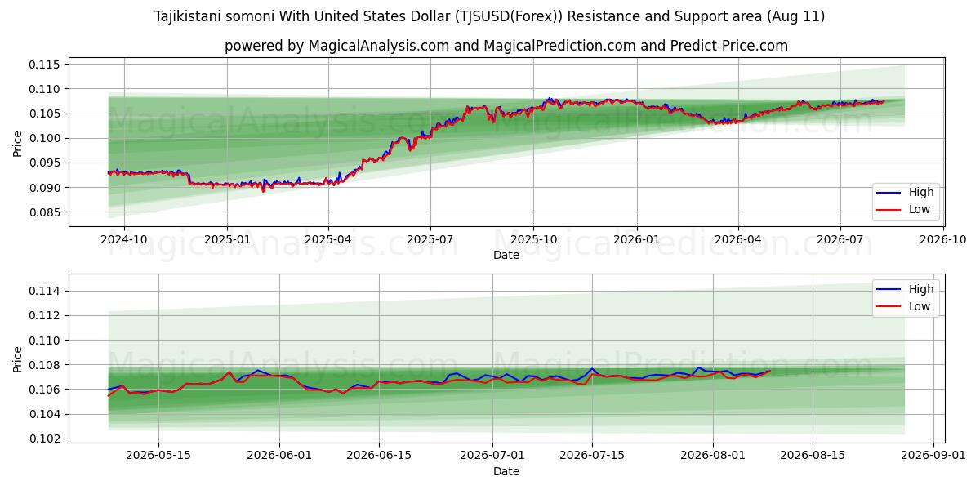Select the 2026-07 date tick label
980x490 pixels.
click(x=840, y=239)
